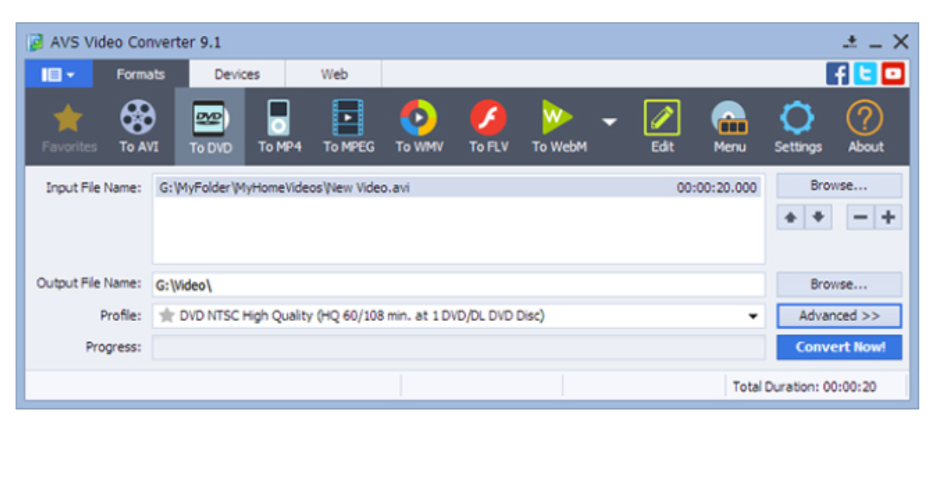
Task: Open the About help icon
Action: pos(866,127)
